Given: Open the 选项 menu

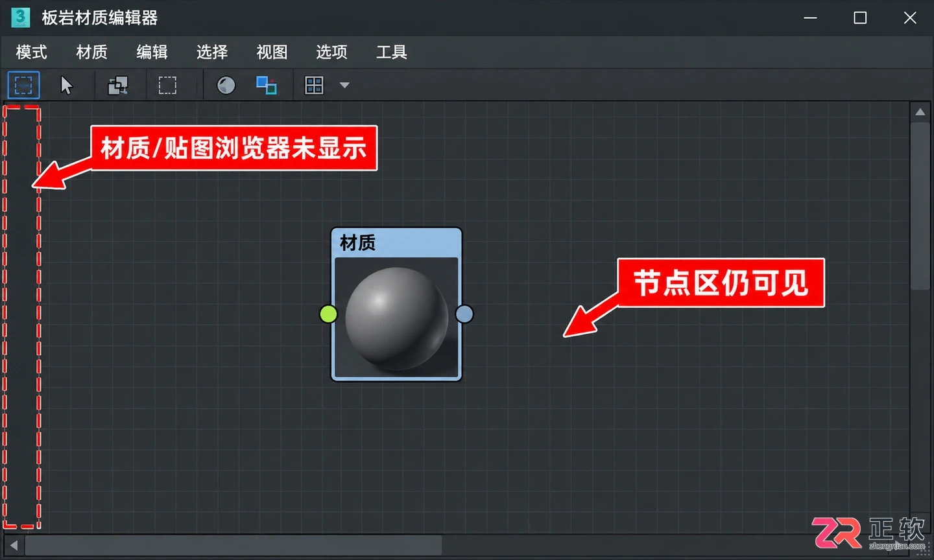Looking at the screenshot, I should [331, 52].
